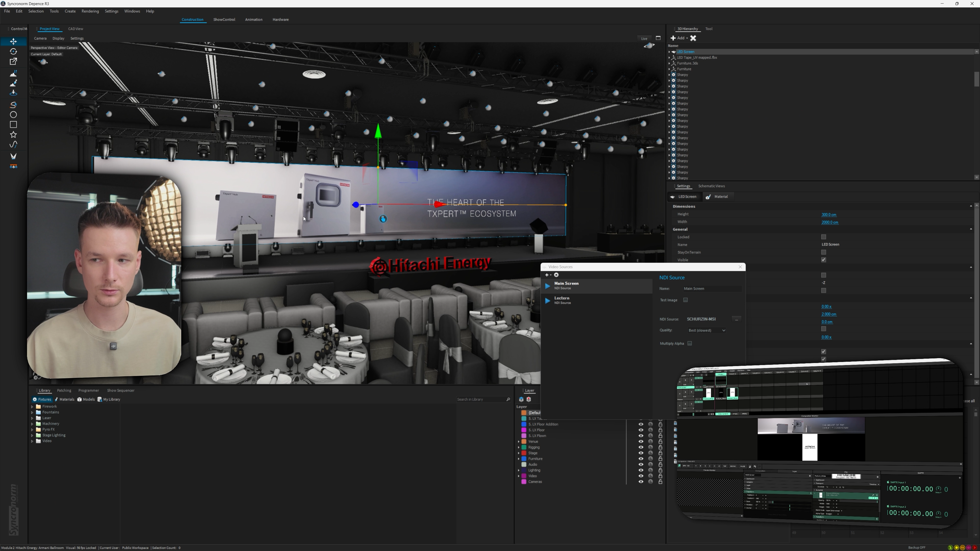The width and height of the screenshot is (980, 551).
Task: Click the 300.0 cm Height value link
Action: point(829,215)
